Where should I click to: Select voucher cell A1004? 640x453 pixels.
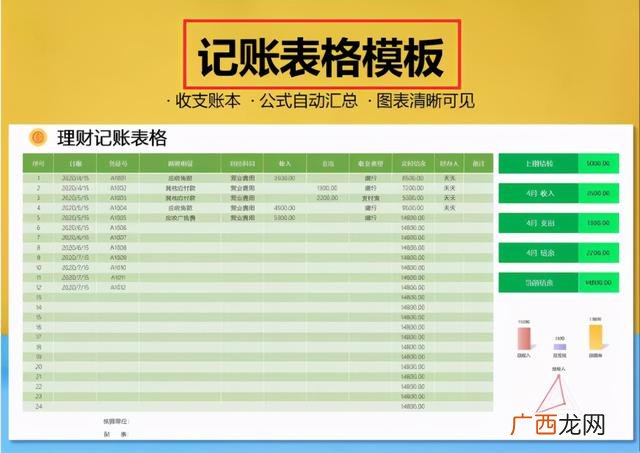(118, 208)
